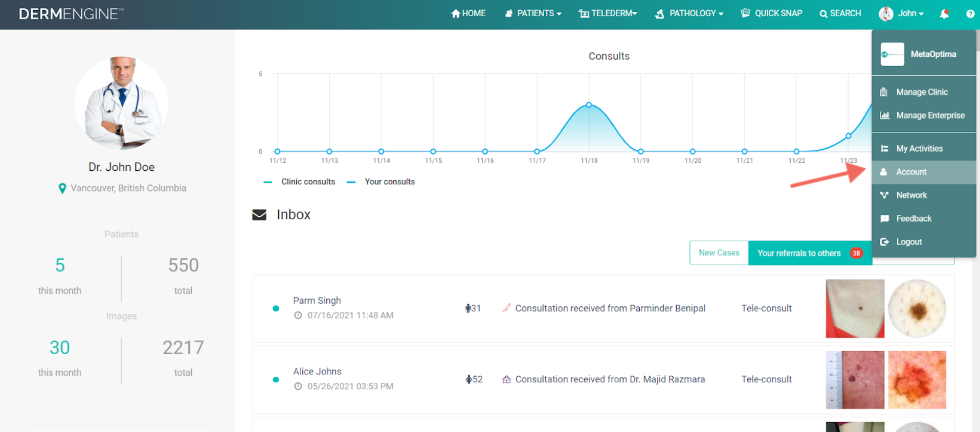Choose Account in the user menu

[x=924, y=172]
